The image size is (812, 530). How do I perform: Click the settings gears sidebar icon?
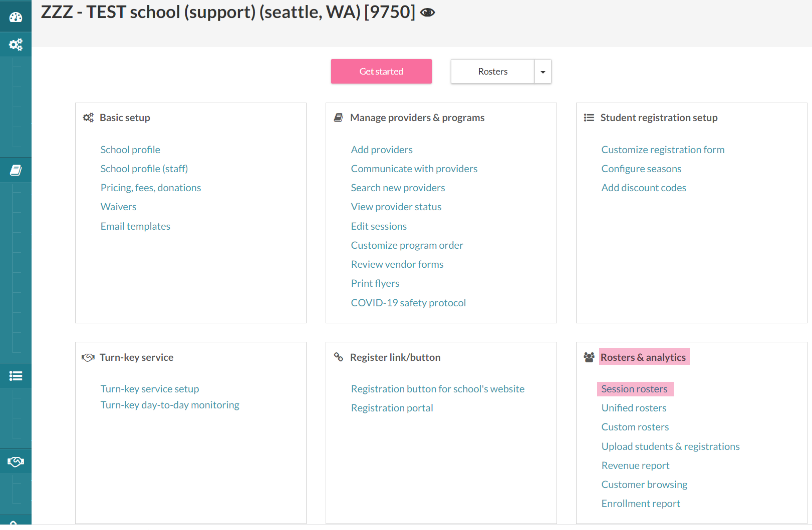point(16,45)
